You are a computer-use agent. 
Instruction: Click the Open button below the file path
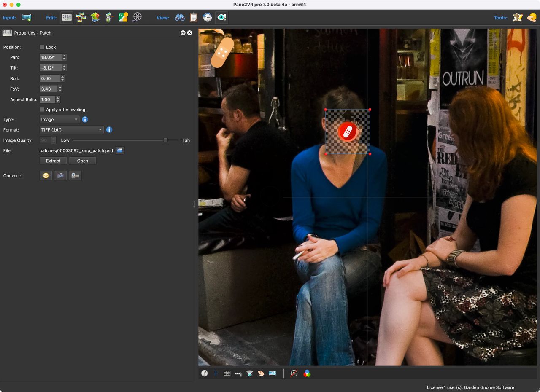click(82, 161)
